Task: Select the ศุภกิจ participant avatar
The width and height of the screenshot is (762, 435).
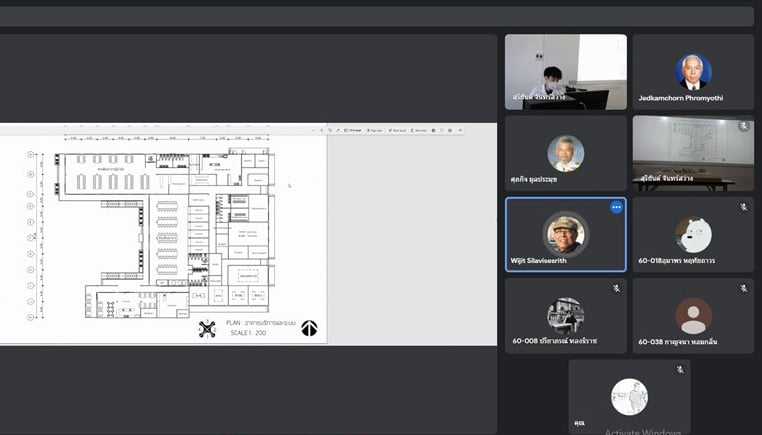Action: (565, 153)
